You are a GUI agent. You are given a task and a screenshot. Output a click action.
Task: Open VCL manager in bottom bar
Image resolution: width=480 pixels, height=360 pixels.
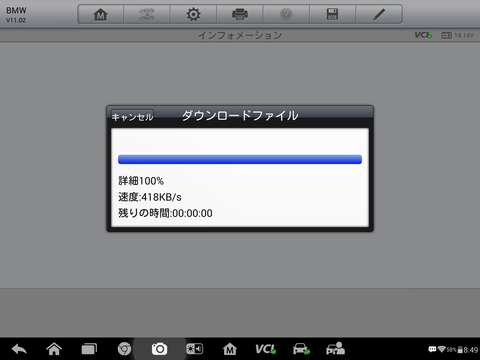tap(265, 349)
